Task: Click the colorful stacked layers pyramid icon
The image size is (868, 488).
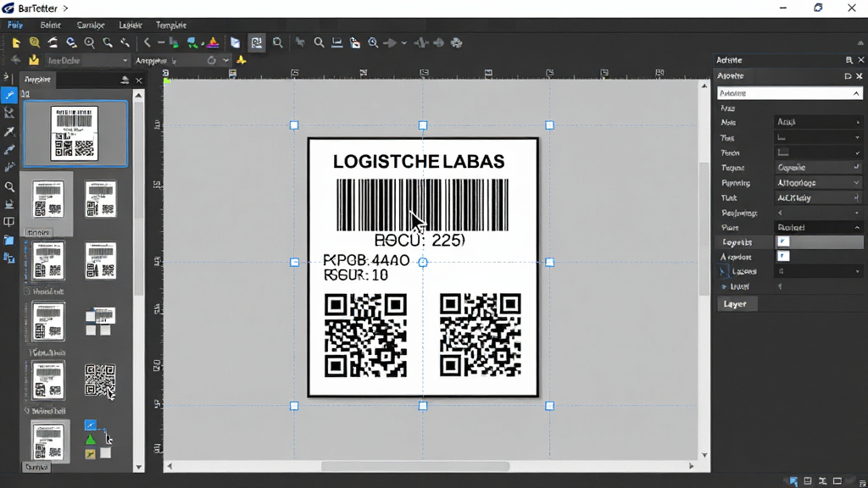Action: click(x=213, y=42)
